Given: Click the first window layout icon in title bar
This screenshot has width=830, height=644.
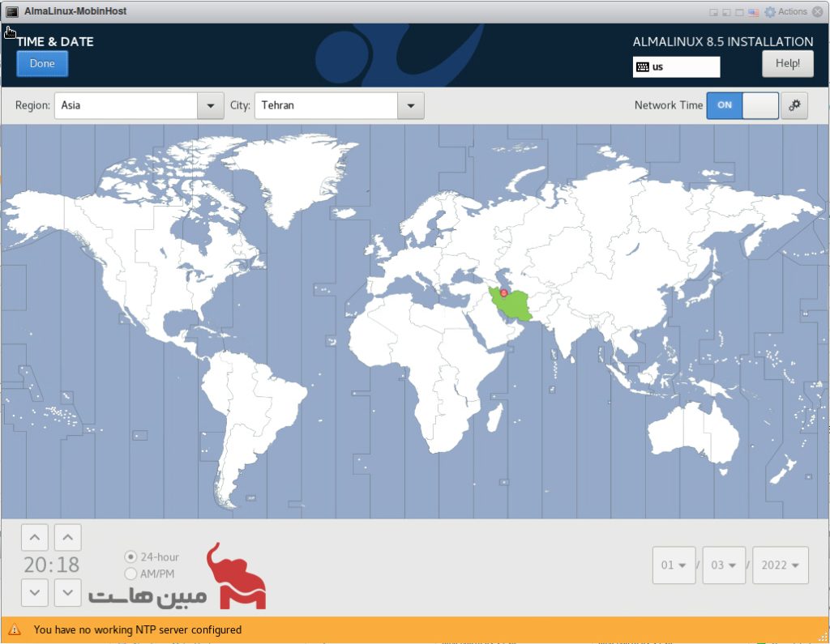Looking at the screenshot, I should coord(713,12).
